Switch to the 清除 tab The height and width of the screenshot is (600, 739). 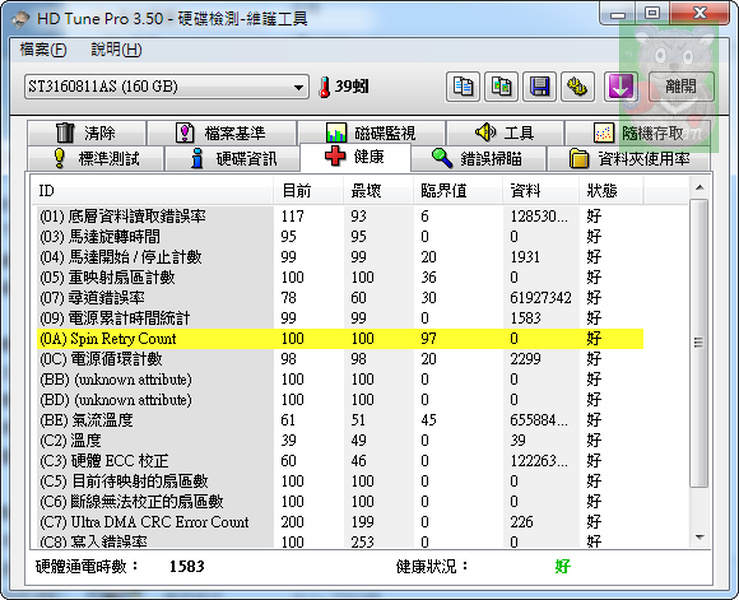coord(87,133)
